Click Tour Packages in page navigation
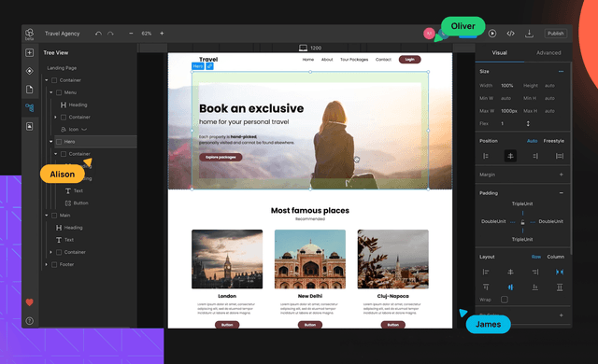Viewport: 598px width, 364px height. [x=354, y=60]
